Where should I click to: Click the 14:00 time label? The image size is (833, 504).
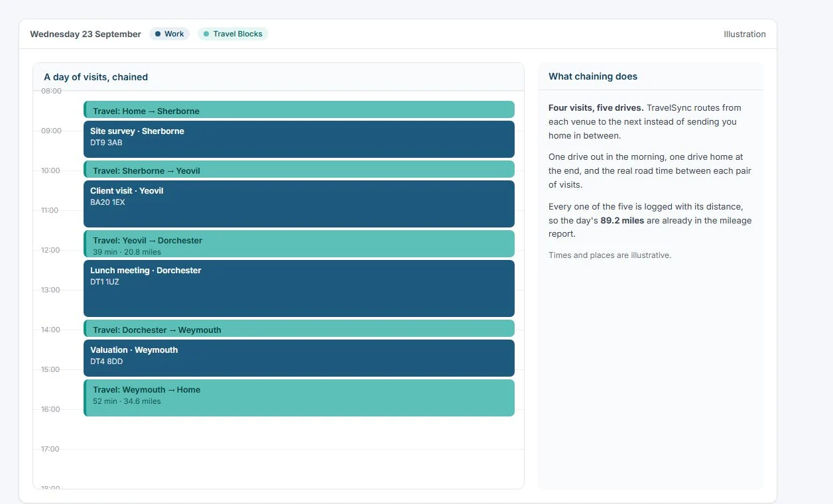(x=51, y=330)
